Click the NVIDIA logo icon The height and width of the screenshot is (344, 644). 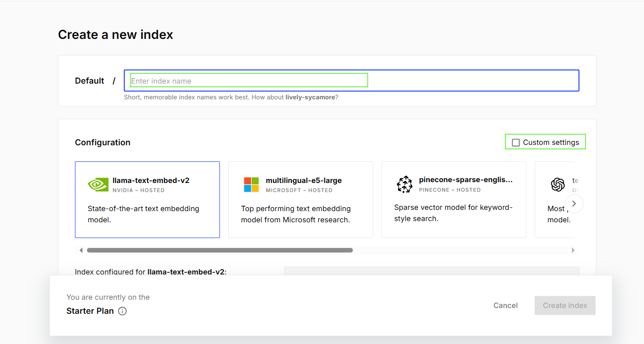(x=98, y=185)
